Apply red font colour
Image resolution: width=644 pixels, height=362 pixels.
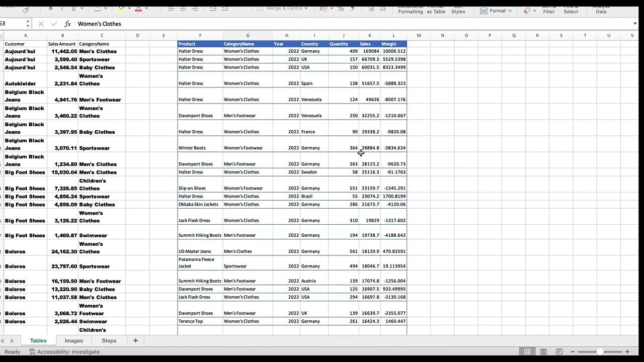pyautogui.click(x=138, y=8)
